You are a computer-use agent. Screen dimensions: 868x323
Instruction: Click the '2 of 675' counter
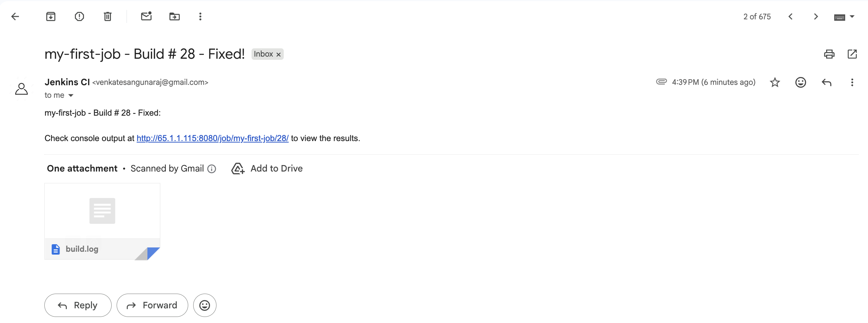tap(757, 16)
